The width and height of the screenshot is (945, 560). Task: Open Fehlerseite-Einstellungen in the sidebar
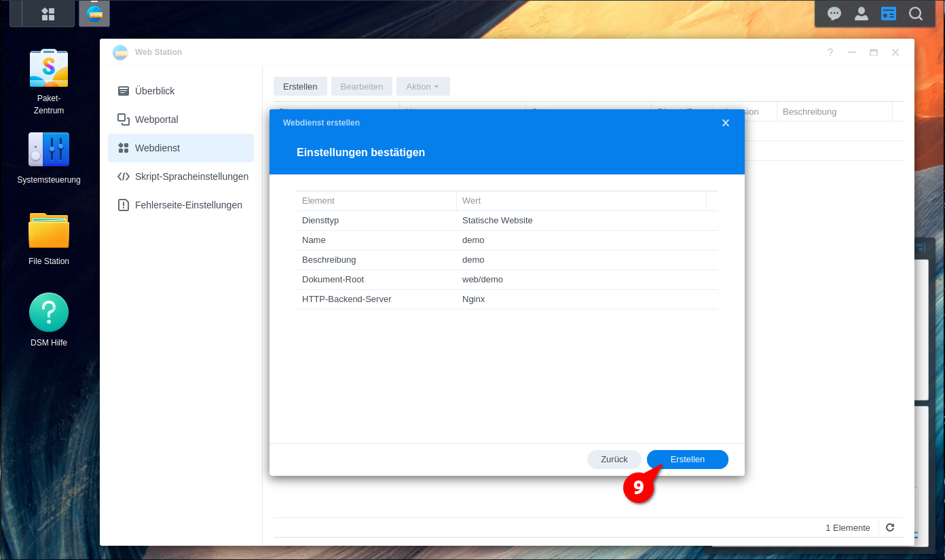(x=188, y=205)
